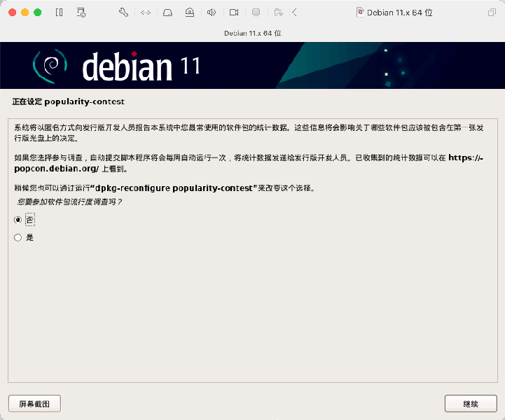
Task: Open the shared folders icon
Action: pos(279,13)
